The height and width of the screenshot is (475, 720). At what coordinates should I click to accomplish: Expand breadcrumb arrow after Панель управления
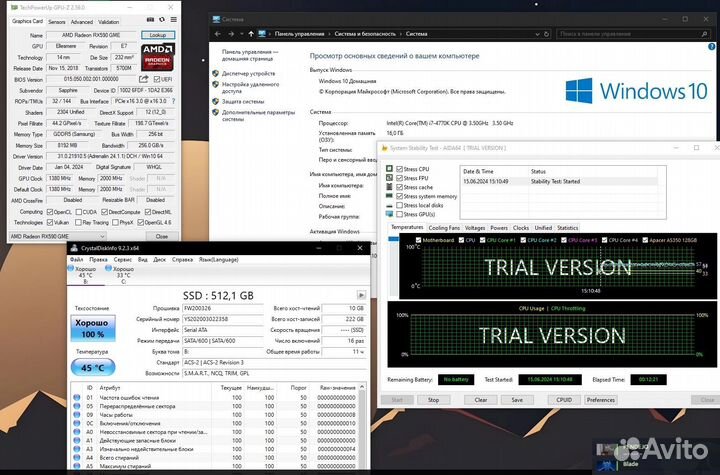click(x=329, y=34)
